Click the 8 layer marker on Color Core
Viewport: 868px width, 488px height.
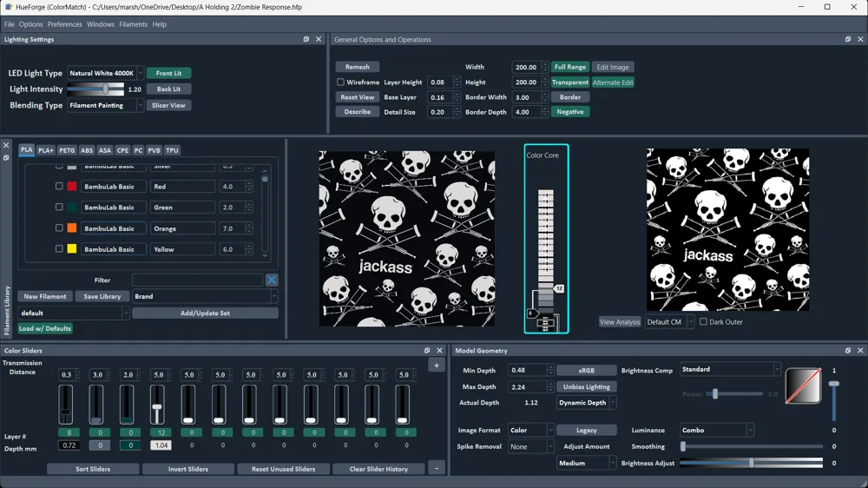[x=531, y=313]
